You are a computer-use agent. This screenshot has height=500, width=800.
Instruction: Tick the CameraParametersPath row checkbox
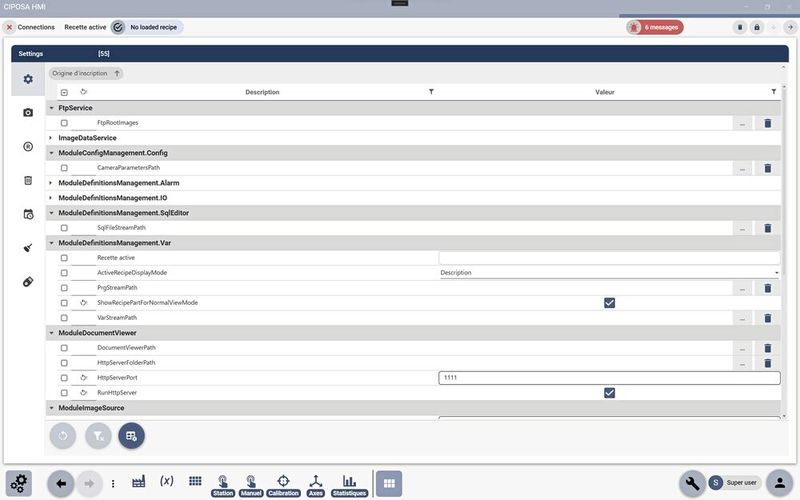click(x=64, y=168)
